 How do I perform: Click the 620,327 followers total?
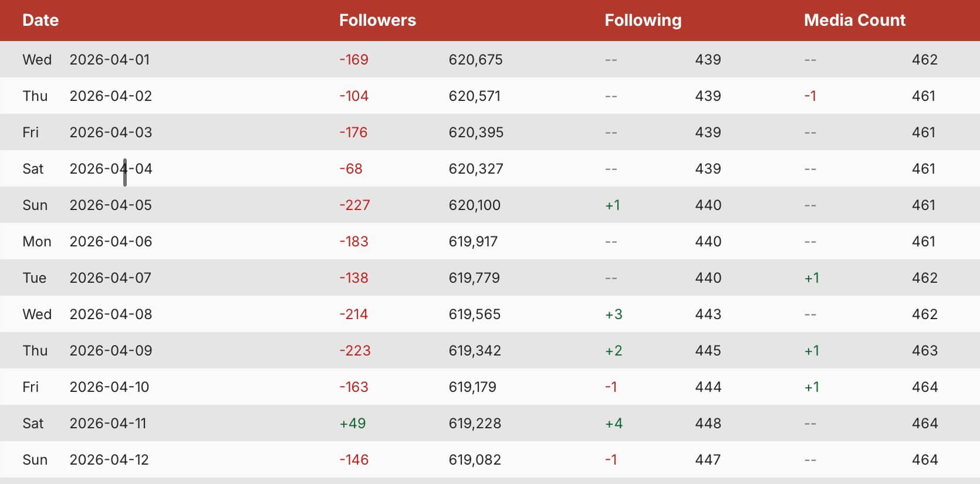click(476, 169)
